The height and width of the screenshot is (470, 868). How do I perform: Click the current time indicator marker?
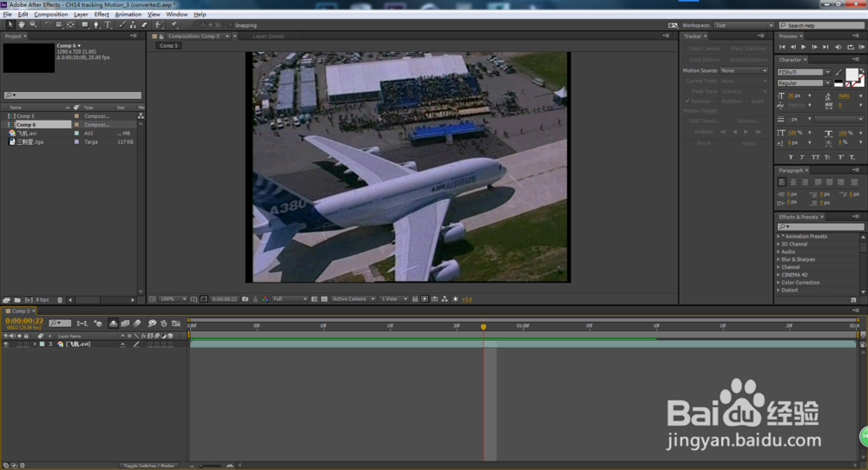(483, 327)
